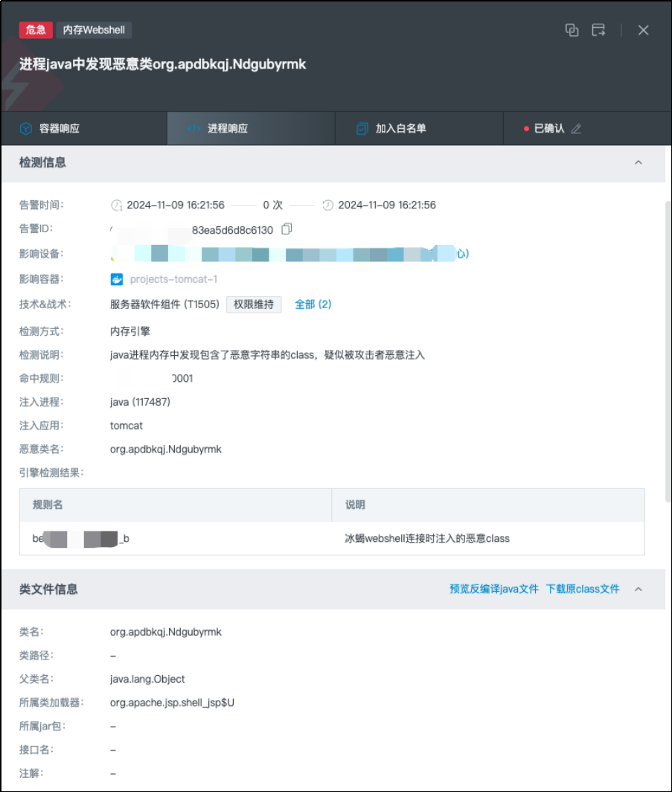The width and height of the screenshot is (672, 792).
Task: Select parent class java.lang.Object
Action: (147, 679)
